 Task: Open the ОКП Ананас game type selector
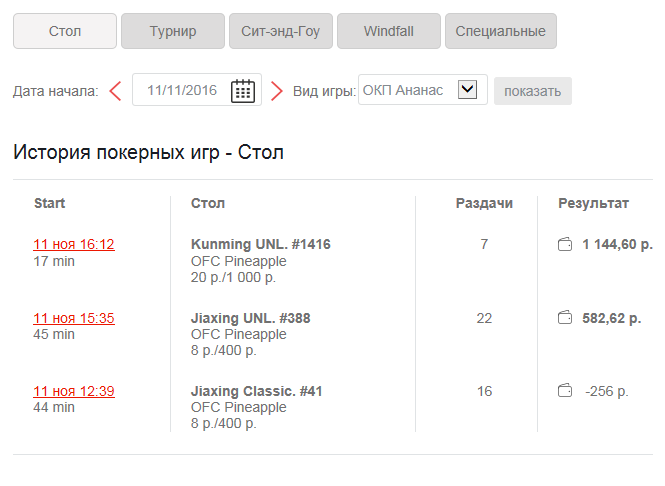click(x=423, y=90)
